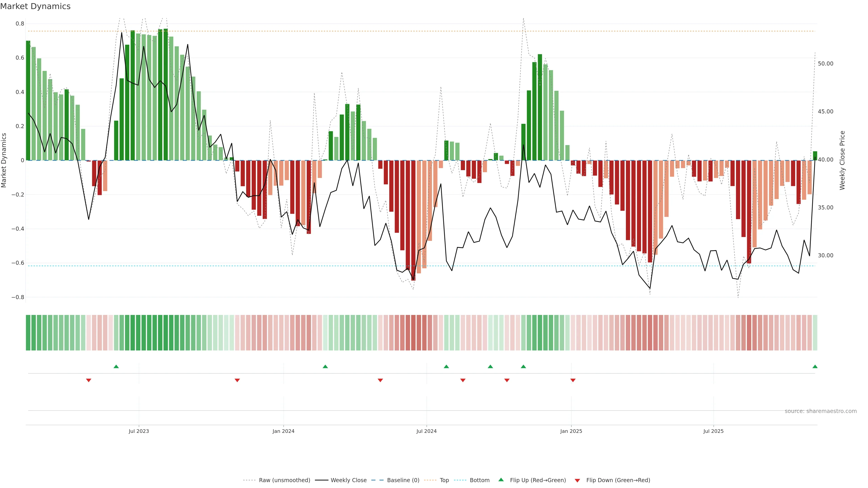This screenshot has height=488, width=868.
Task: Click the Weekly Close Price axis title
Action: pyautogui.click(x=842, y=160)
